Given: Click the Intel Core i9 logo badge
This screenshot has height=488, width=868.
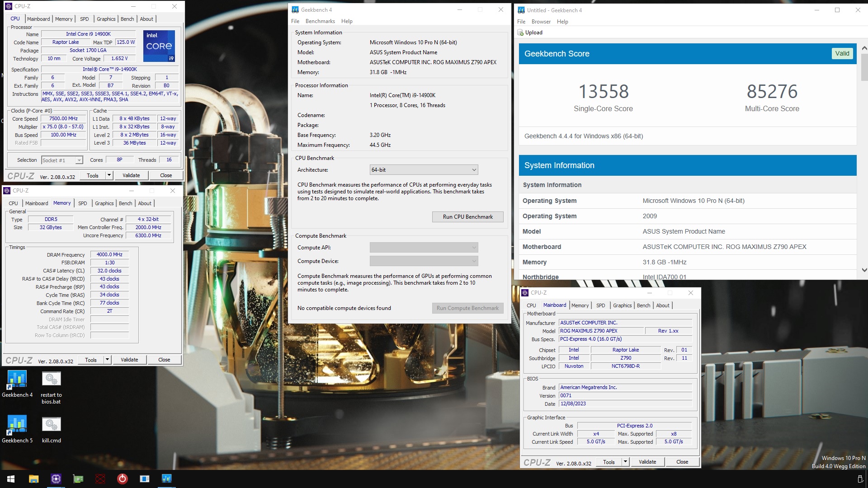Looking at the screenshot, I should [159, 46].
